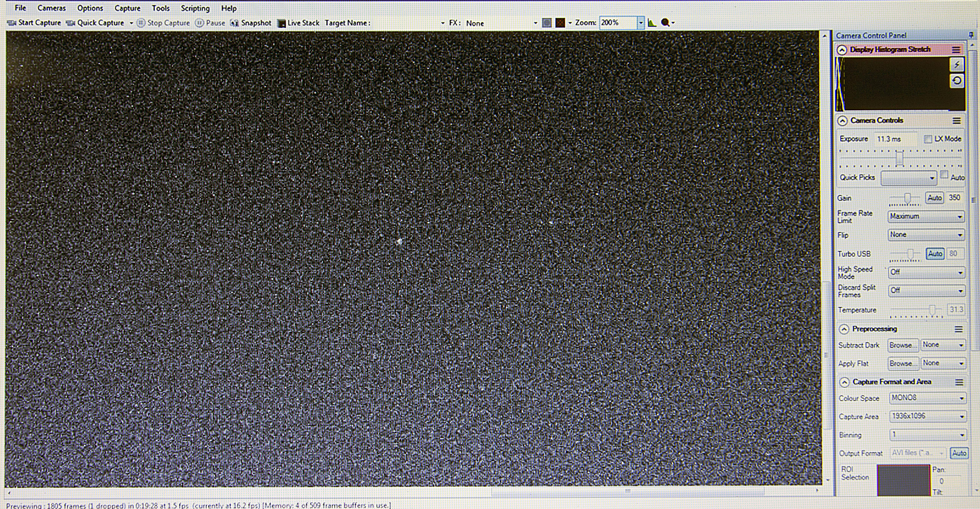Open the Capture menu
The width and height of the screenshot is (980, 509).
pos(127,8)
